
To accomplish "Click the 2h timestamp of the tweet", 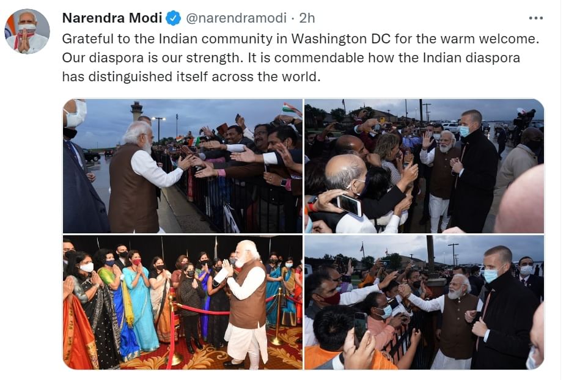I will tap(307, 18).
